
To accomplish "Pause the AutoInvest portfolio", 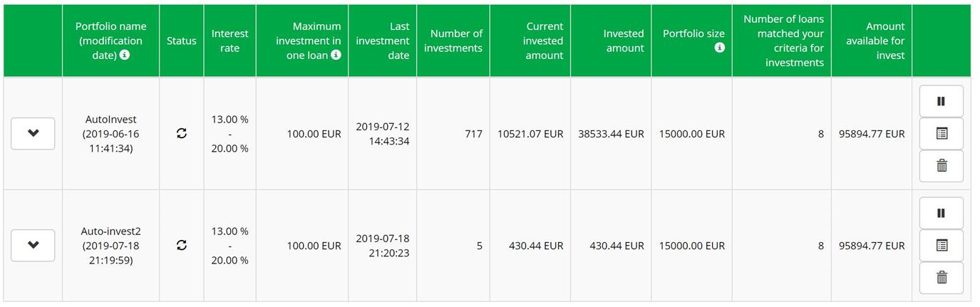I will [941, 101].
